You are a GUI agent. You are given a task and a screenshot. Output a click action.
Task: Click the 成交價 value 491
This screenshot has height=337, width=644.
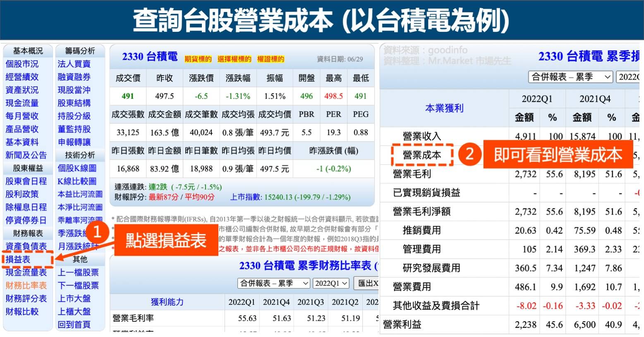point(128,96)
